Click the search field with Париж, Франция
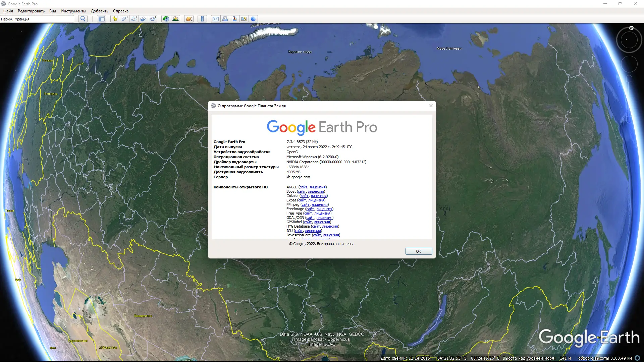 (x=37, y=19)
